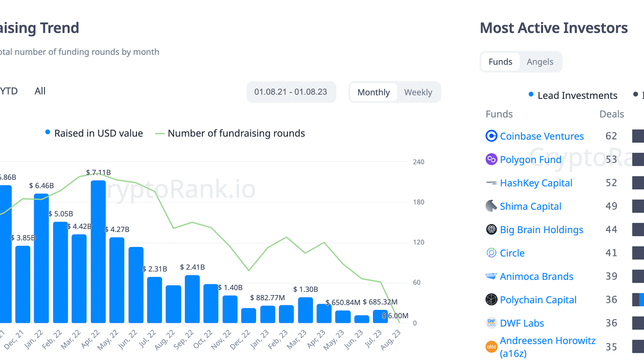Click the Coinbase Ventures logo icon
This screenshot has width=644, height=362.
491,136
